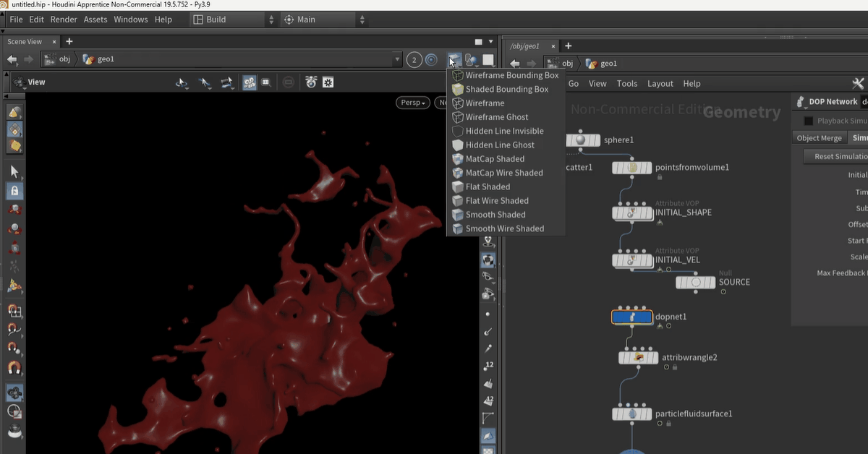Enable the Playback Simulation checkbox
This screenshot has height=454, width=868.
click(x=809, y=121)
